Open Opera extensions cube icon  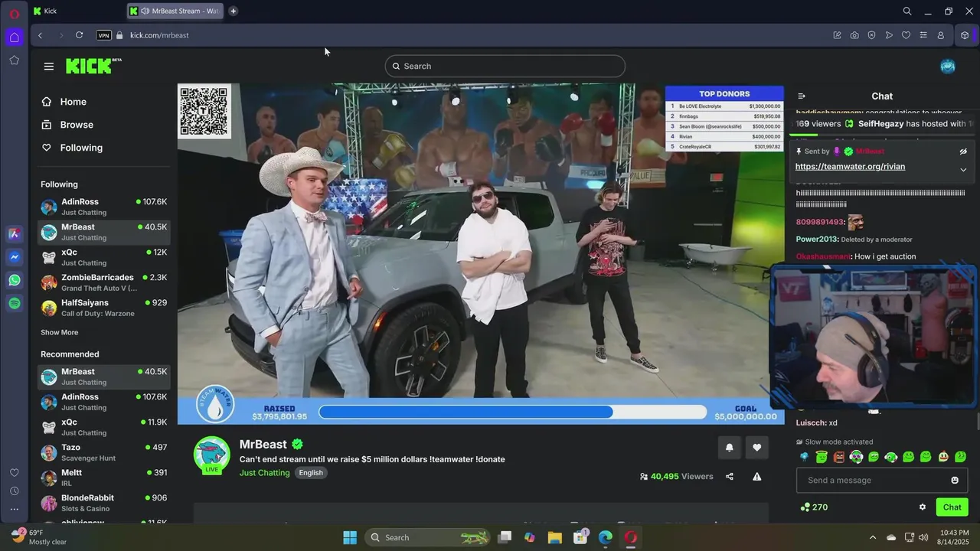pyautogui.click(x=965, y=35)
